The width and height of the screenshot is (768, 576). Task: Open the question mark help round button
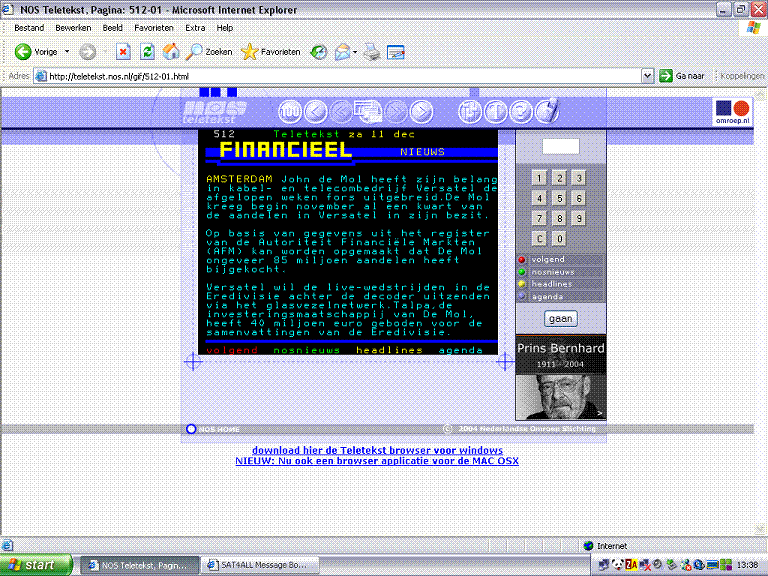pos(521,112)
